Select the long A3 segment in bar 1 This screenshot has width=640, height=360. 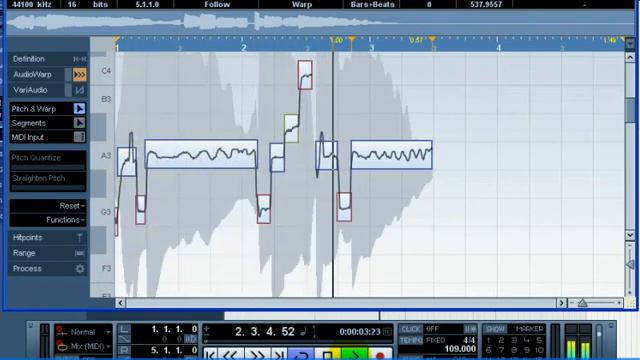click(x=201, y=154)
